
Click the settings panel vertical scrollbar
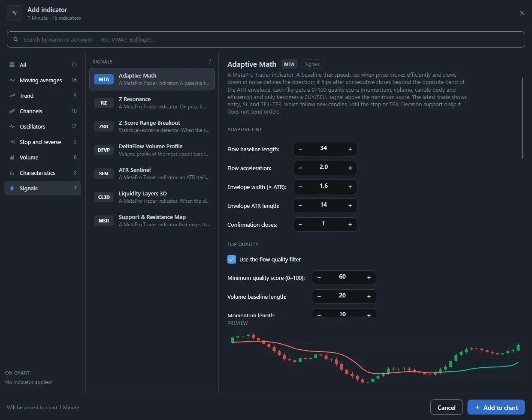522,118
